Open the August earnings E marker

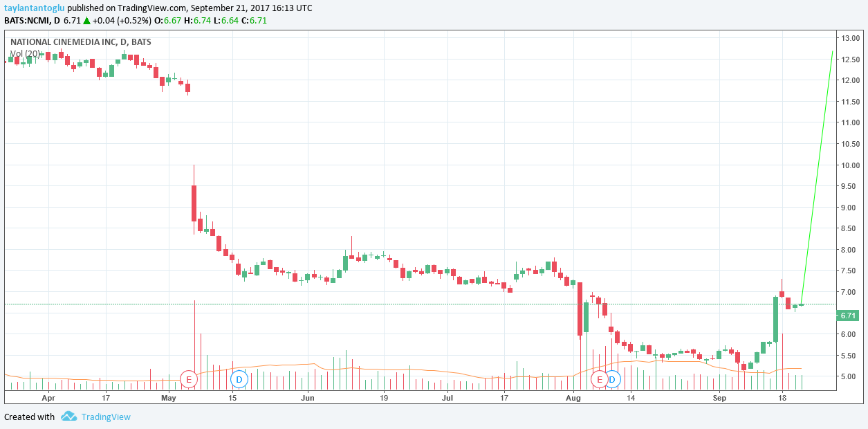pos(600,378)
